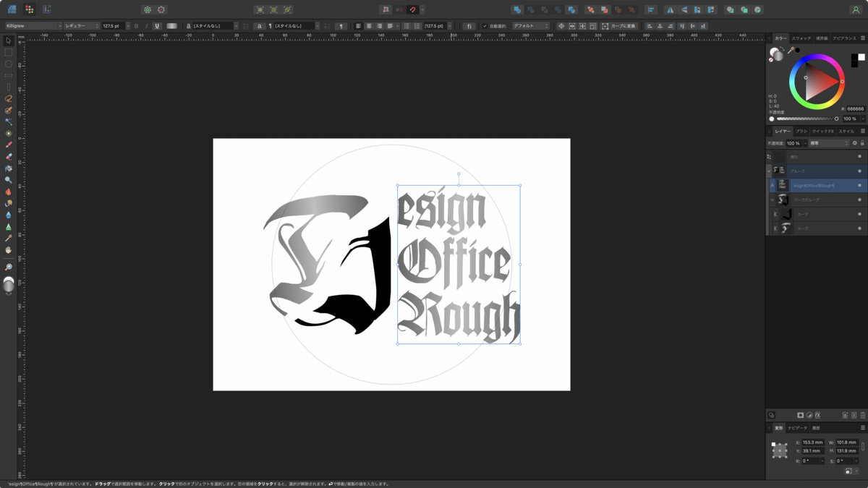Click the flip horizontal icon
The image size is (868, 488).
pos(670,9)
